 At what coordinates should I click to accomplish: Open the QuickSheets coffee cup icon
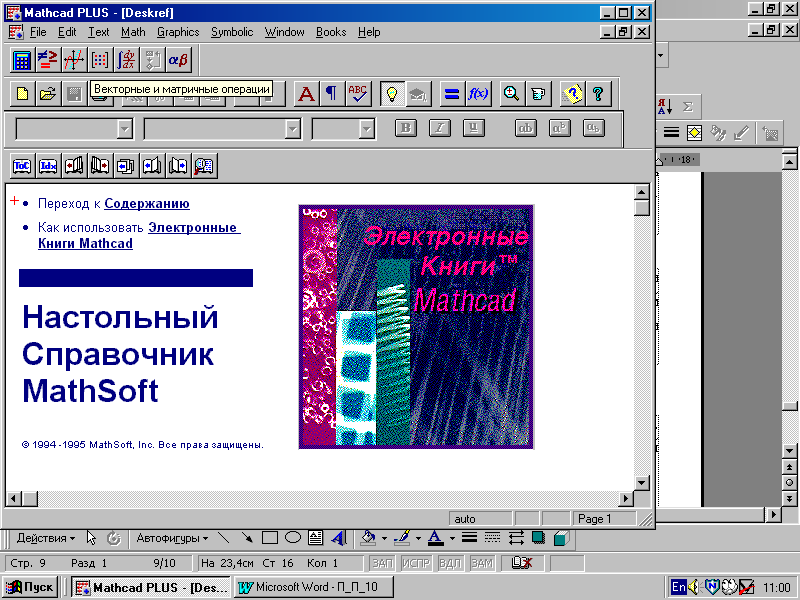click(x=538, y=94)
